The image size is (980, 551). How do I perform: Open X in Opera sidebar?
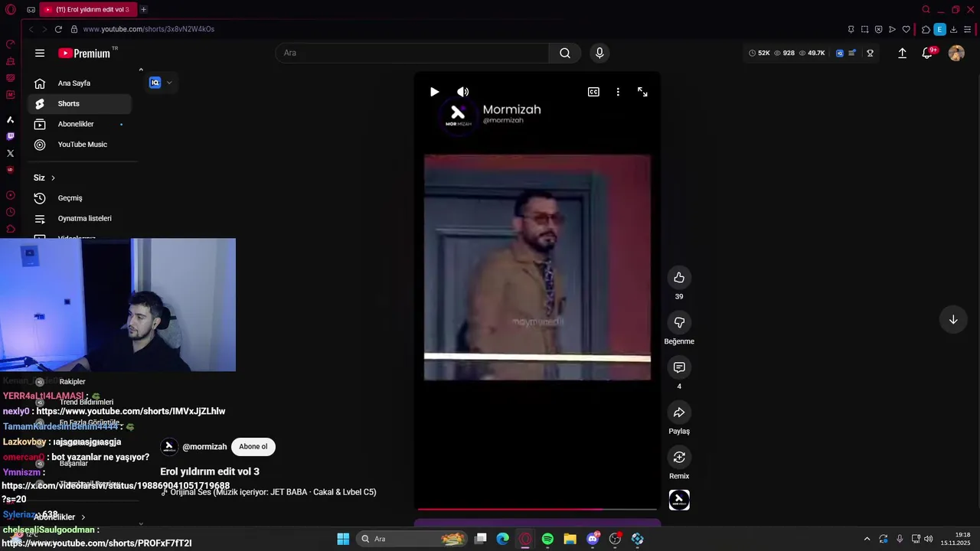click(x=11, y=153)
